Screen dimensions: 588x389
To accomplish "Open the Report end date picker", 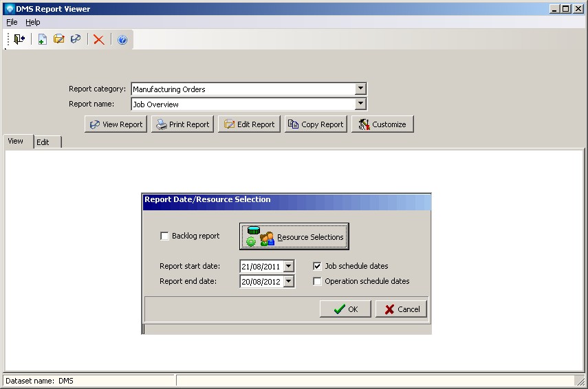I will 288,281.
